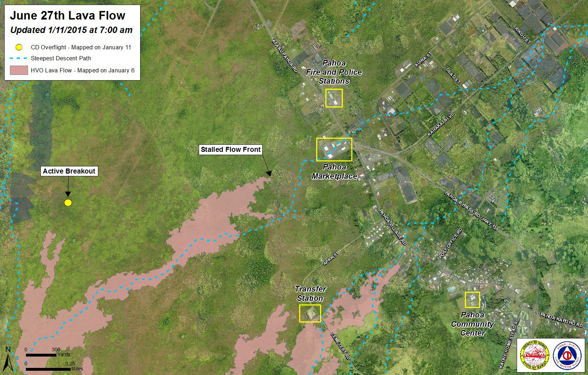
Task: Click the Yards scale bar
Action: click(x=41, y=355)
